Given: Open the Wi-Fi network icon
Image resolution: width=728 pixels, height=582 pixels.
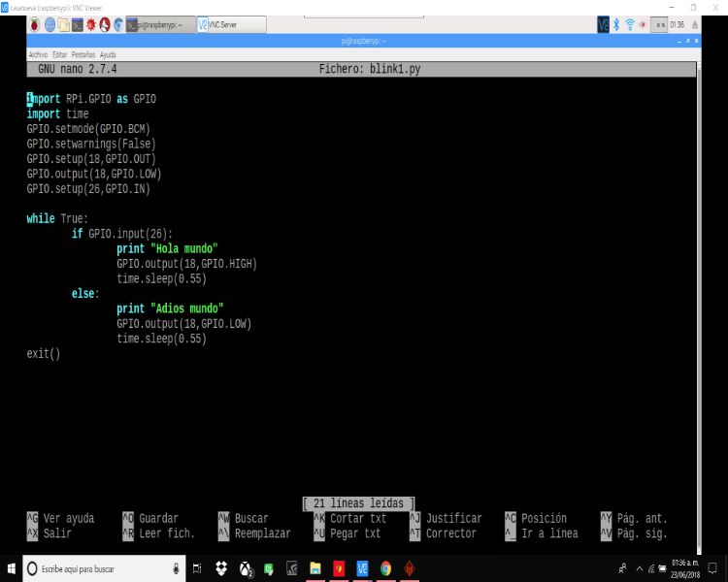Looking at the screenshot, I should (x=629, y=25).
